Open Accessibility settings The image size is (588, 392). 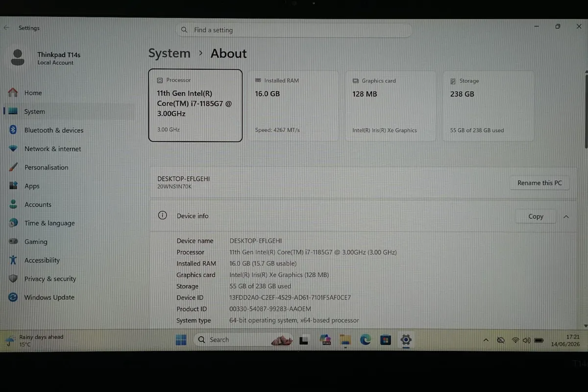coord(69,260)
